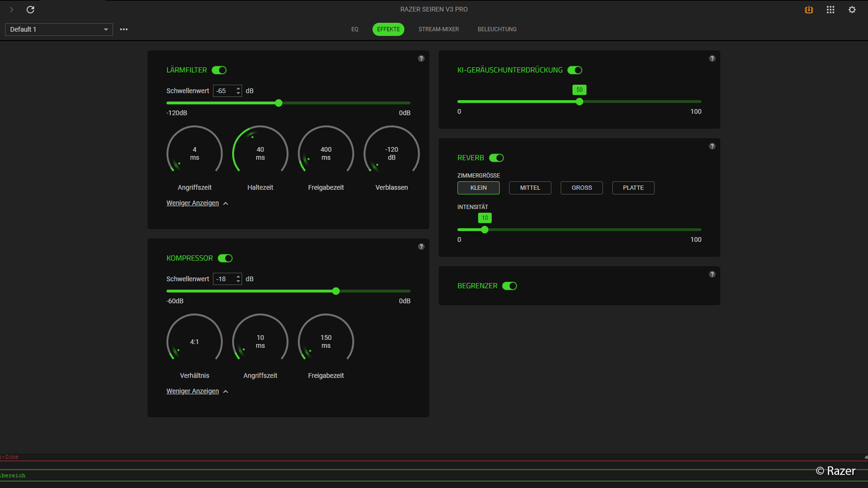
Task: Collapse Kompressor via Weniger Anzeigen
Action: pos(197,391)
